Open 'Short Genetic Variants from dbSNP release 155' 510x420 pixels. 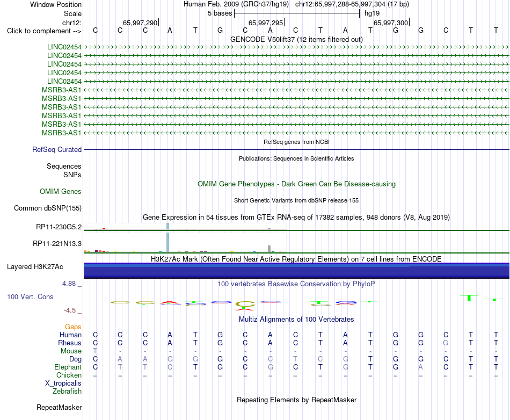pyautogui.click(x=296, y=200)
